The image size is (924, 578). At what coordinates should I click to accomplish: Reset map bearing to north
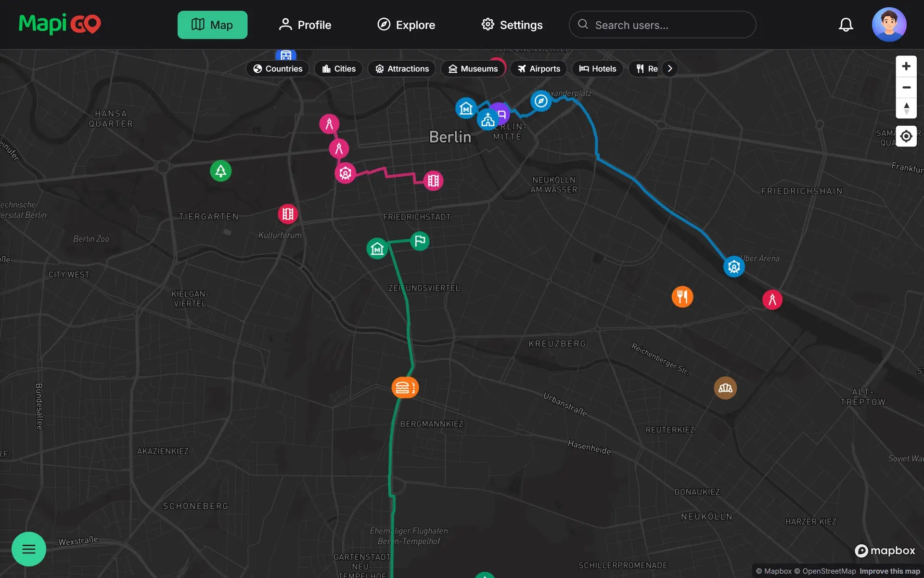(906, 108)
